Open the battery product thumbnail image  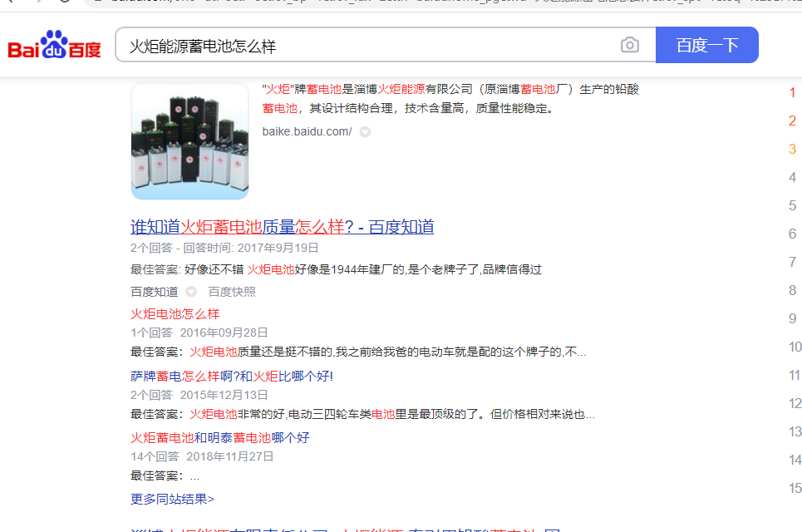click(189, 140)
